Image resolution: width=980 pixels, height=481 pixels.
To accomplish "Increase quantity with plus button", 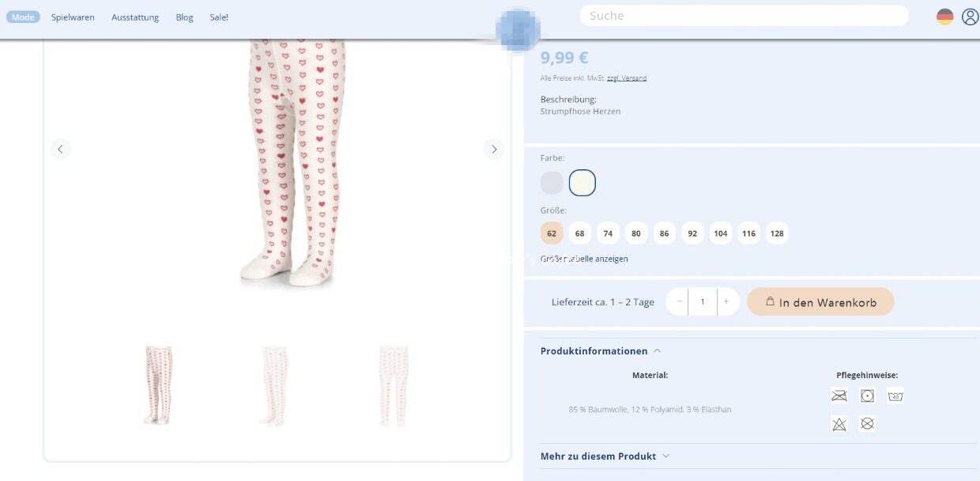I will tap(726, 302).
